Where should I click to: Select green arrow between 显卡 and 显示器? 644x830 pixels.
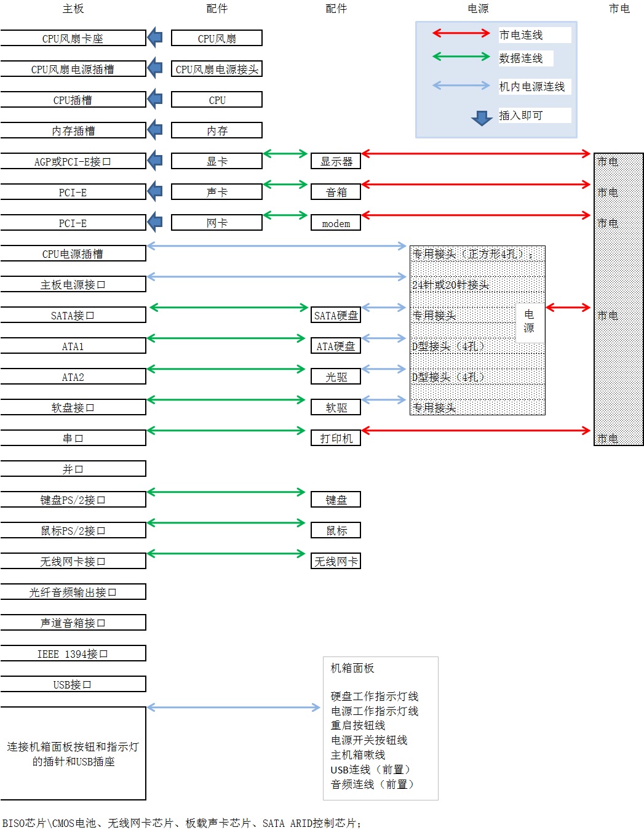coord(285,153)
